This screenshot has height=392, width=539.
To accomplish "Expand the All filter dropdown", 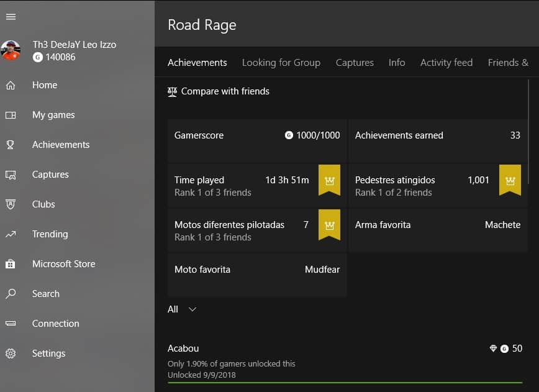I will click(x=182, y=309).
